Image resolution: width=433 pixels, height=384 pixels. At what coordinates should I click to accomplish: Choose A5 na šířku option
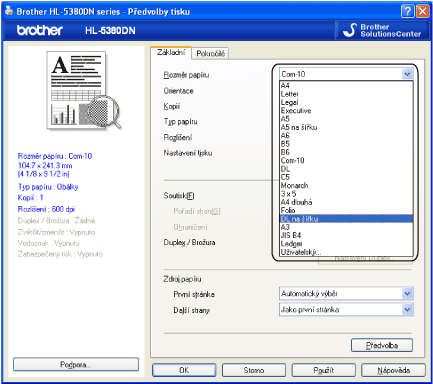coord(346,127)
